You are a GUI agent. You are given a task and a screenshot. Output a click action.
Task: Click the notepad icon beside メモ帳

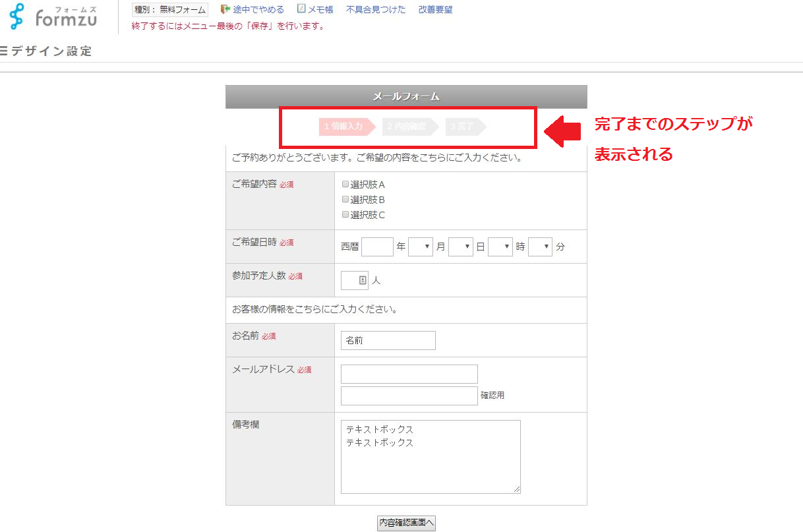301,9
